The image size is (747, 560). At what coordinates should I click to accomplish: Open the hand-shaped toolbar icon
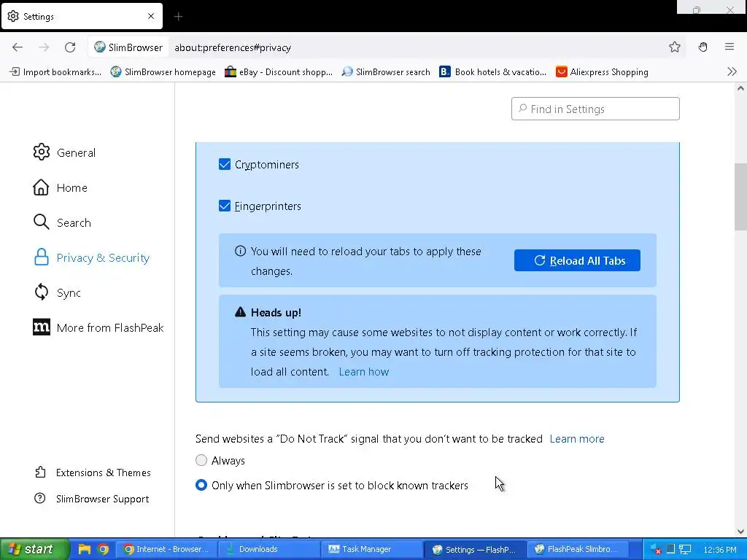click(x=703, y=47)
